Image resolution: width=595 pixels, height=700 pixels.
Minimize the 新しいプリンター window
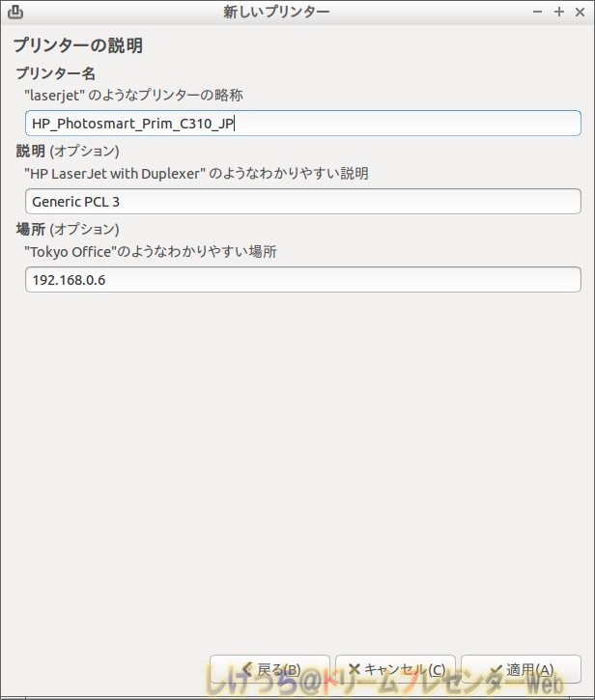(538, 12)
